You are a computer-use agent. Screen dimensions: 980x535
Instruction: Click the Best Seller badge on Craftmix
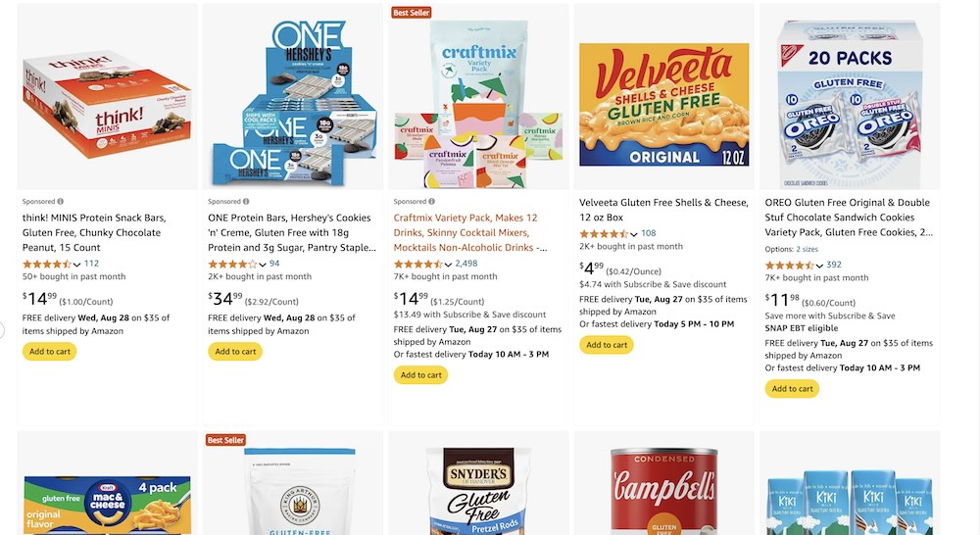[x=412, y=13]
